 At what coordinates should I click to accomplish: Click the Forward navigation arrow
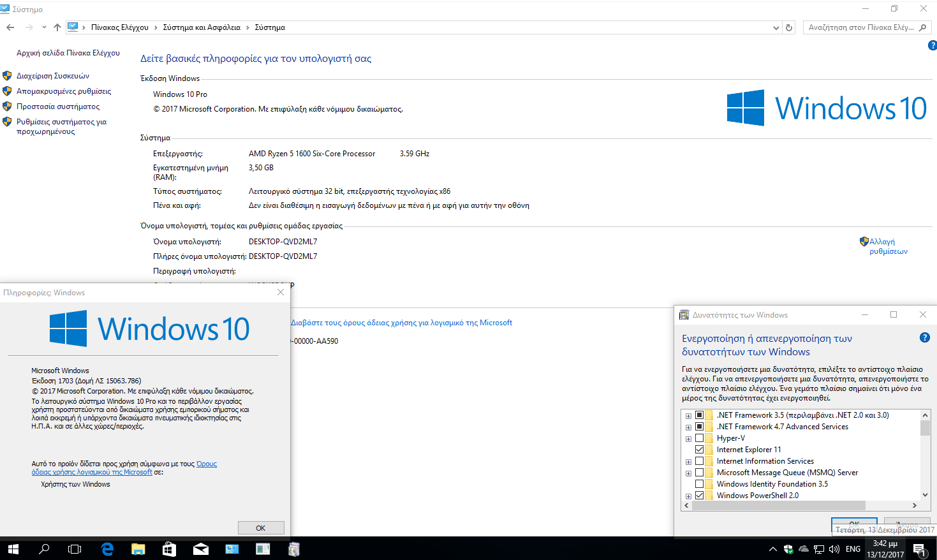tap(29, 27)
